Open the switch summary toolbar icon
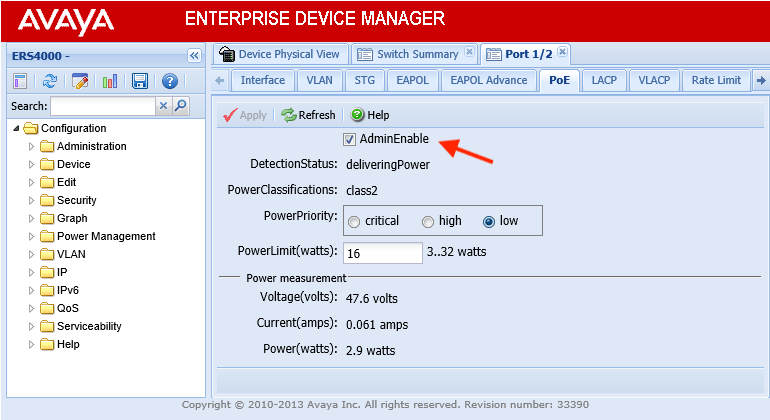The height and width of the screenshot is (420, 770). (x=20, y=81)
